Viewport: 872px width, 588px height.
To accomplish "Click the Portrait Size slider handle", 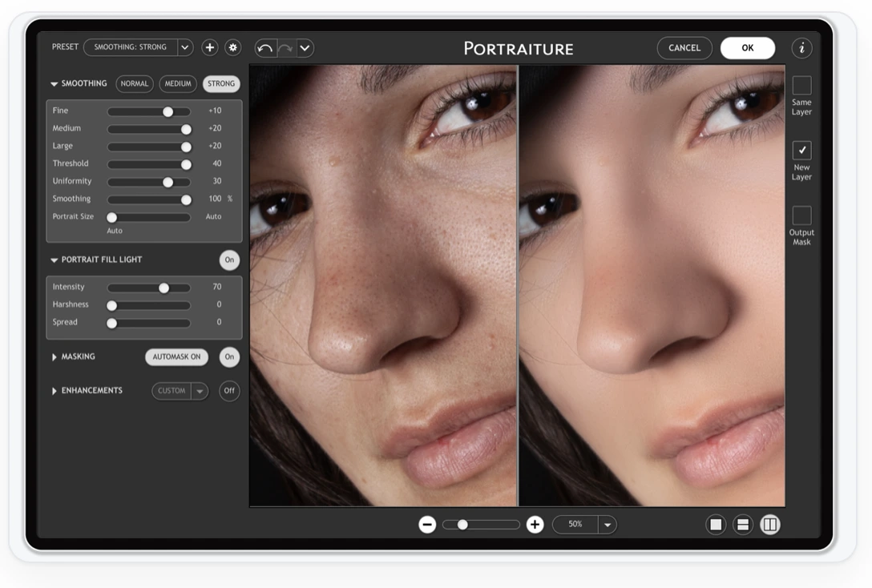I will (x=111, y=217).
